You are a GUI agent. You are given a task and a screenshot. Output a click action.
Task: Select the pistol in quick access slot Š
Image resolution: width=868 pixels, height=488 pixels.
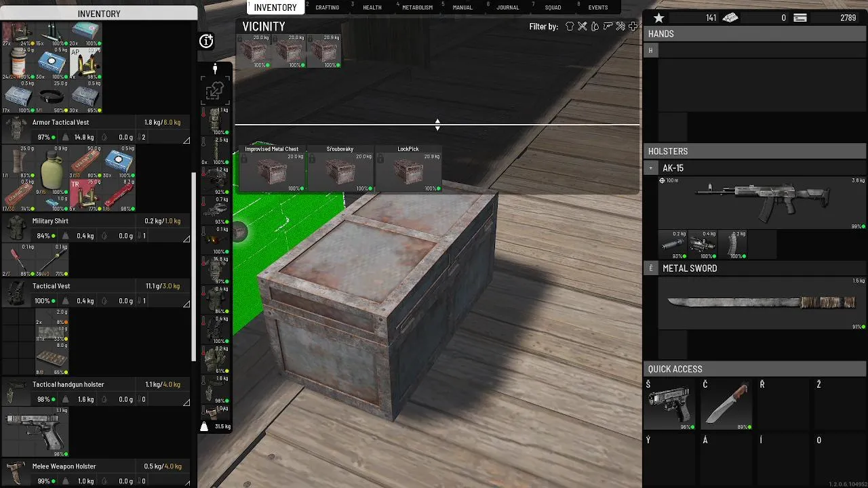pyautogui.click(x=669, y=404)
